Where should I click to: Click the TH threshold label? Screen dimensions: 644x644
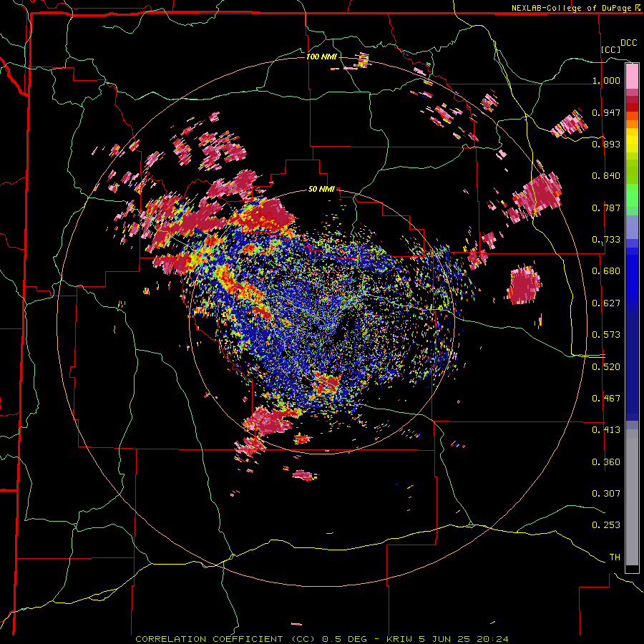coord(615,557)
